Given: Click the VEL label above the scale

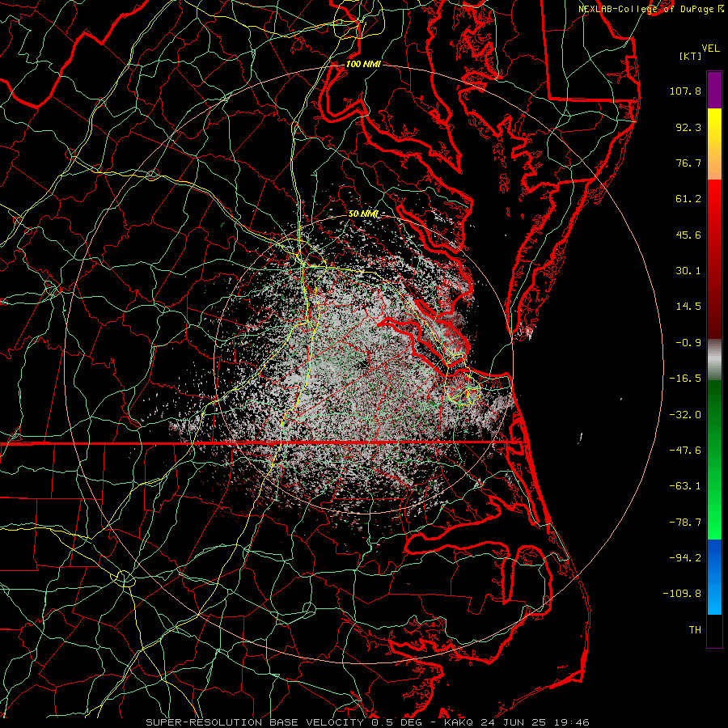Looking at the screenshot, I should tap(711, 49).
